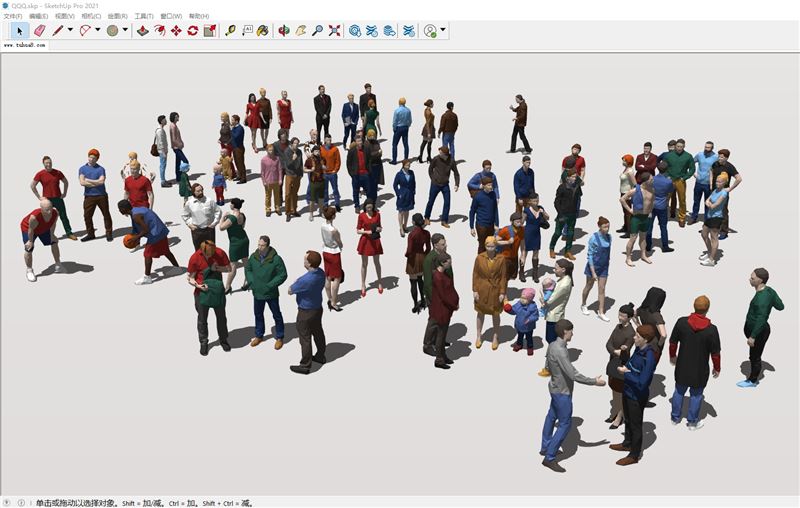Open the Extension Warehouse icon
Viewport: 800px width, 508px height.
(371, 31)
